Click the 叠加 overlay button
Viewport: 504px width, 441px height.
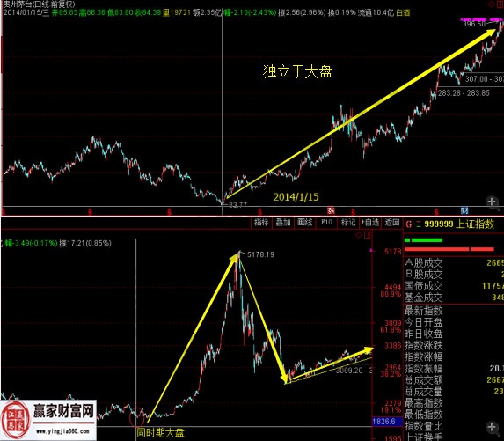point(283,223)
